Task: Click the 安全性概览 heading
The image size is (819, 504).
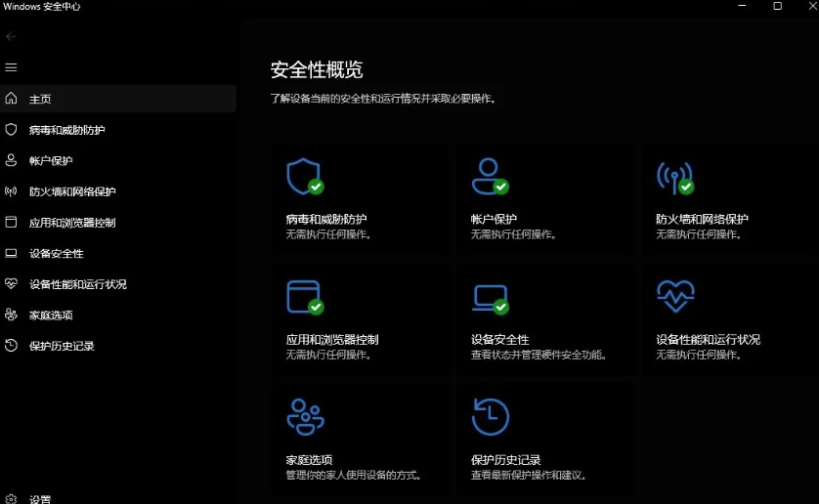Action: click(x=317, y=69)
